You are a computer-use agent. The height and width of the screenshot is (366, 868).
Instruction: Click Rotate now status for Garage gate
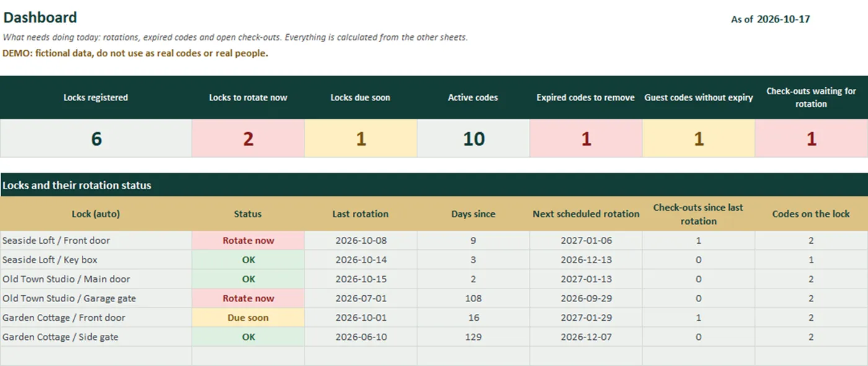point(248,298)
